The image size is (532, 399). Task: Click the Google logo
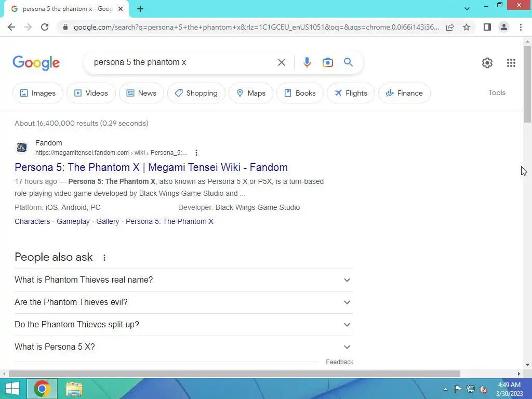[x=36, y=63]
